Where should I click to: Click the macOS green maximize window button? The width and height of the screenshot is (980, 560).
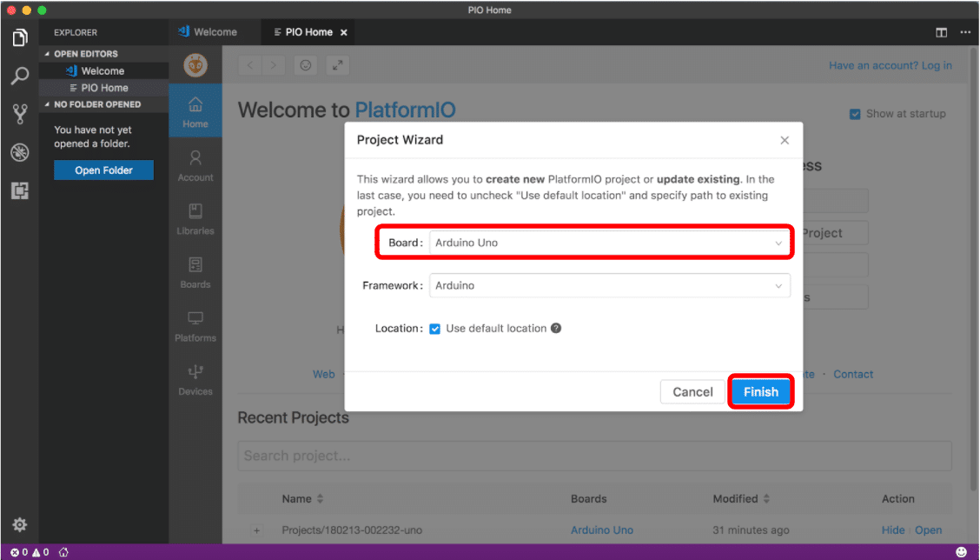(x=41, y=10)
